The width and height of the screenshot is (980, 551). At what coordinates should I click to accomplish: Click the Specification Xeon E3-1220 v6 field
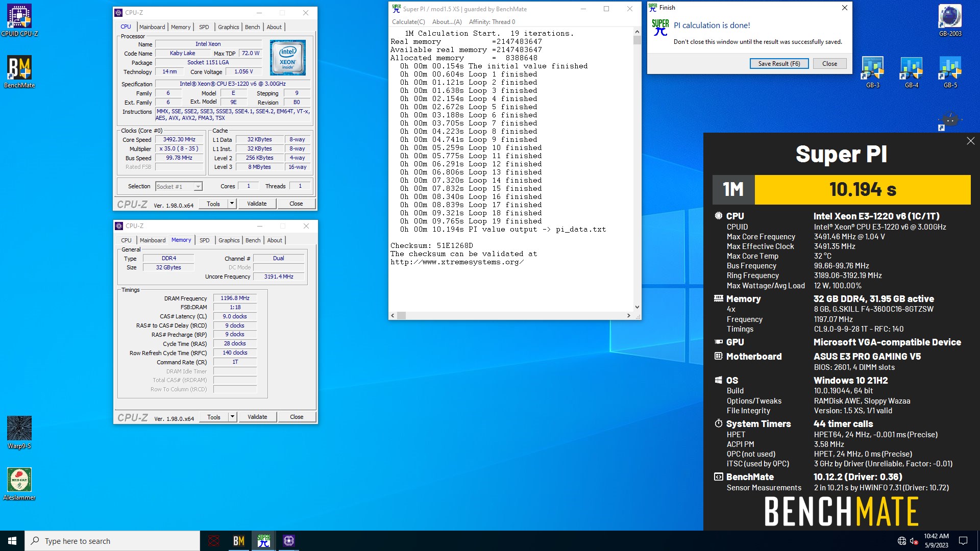point(233,84)
